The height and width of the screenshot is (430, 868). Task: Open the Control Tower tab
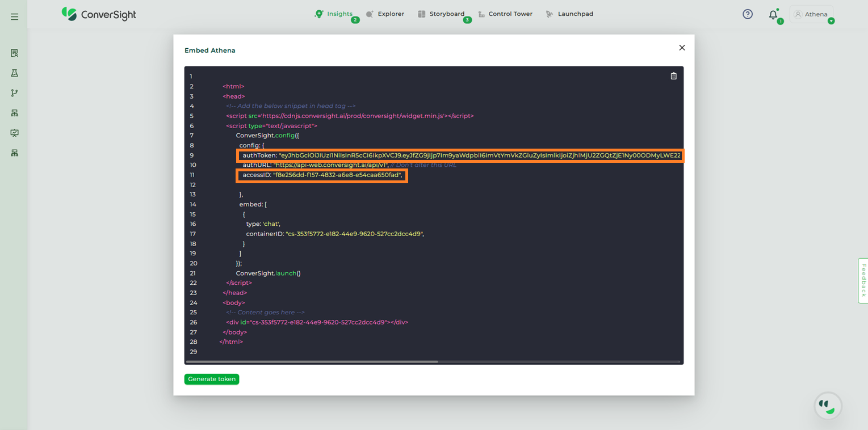(505, 14)
